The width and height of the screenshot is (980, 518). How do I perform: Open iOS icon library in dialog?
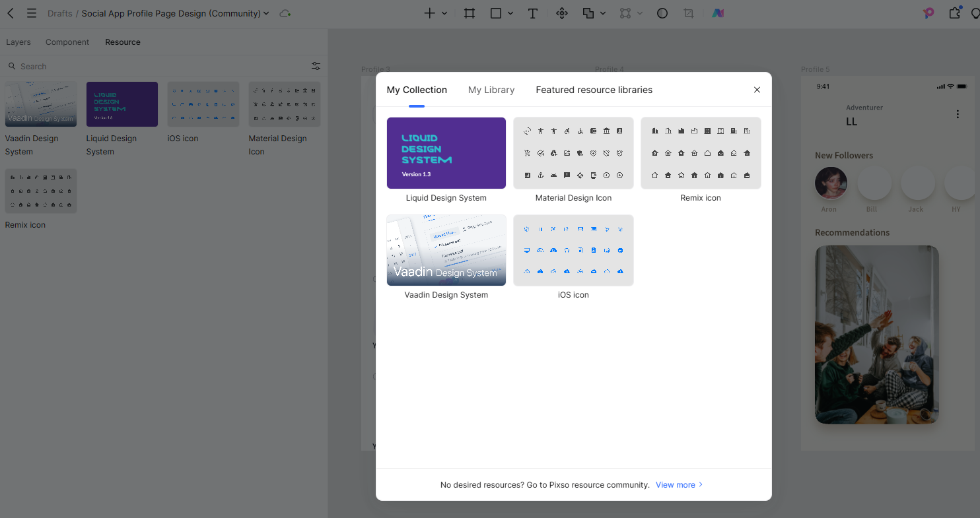pyautogui.click(x=573, y=250)
